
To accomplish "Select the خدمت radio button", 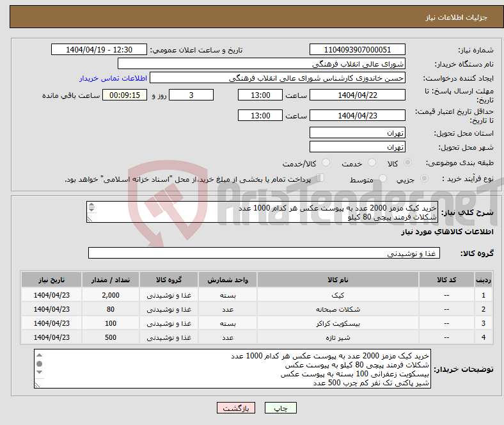I will pyautogui.click(x=372, y=163).
